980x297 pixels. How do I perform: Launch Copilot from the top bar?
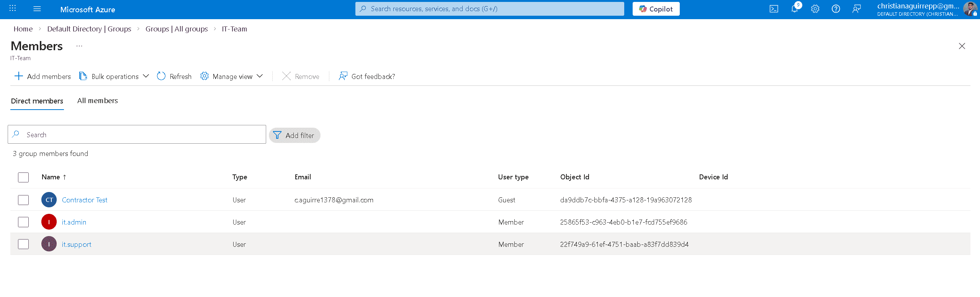tap(656, 9)
